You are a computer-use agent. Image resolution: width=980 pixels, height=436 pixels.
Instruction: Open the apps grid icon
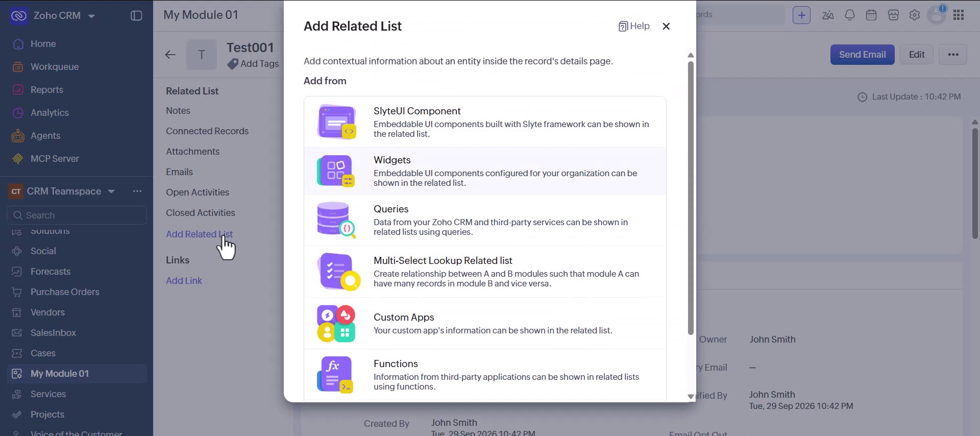(x=959, y=15)
